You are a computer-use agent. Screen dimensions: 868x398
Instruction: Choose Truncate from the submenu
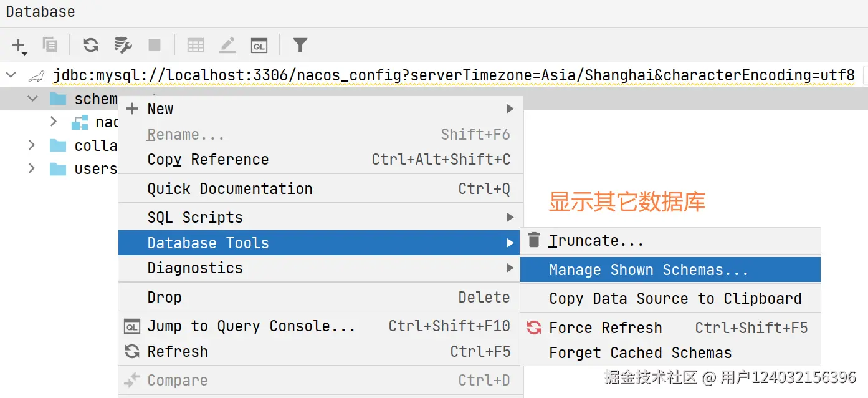click(x=596, y=241)
